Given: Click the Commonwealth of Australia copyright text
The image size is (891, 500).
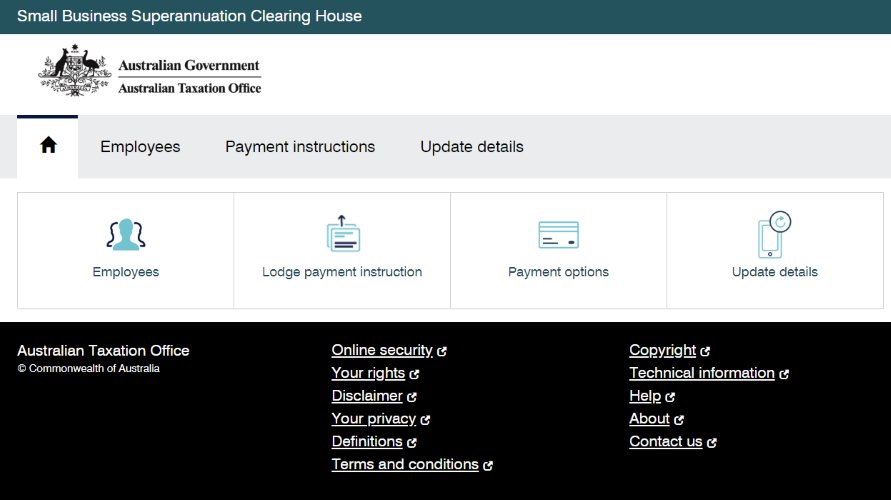Looking at the screenshot, I should [x=89, y=368].
